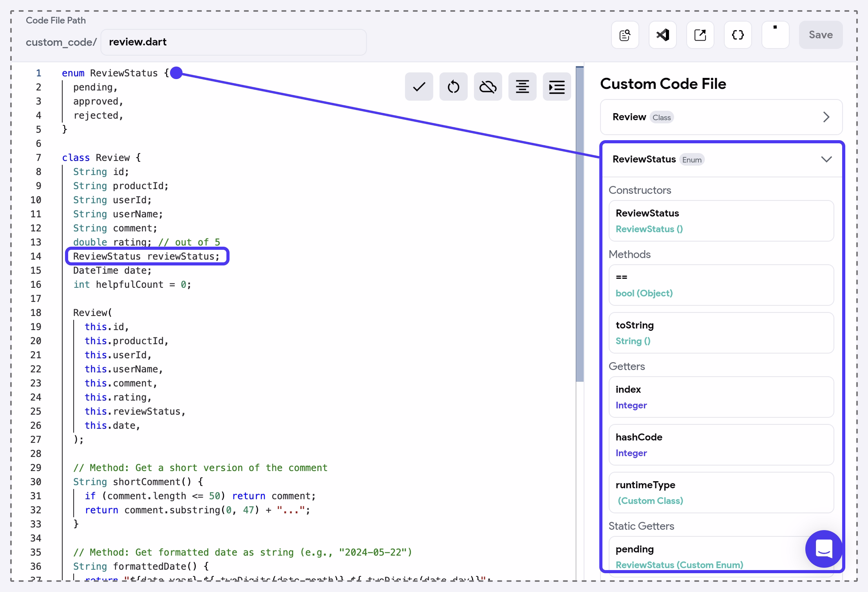Click '(Custom Class)' under runtimeType
This screenshot has width=868, height=592.
[650, 501]
